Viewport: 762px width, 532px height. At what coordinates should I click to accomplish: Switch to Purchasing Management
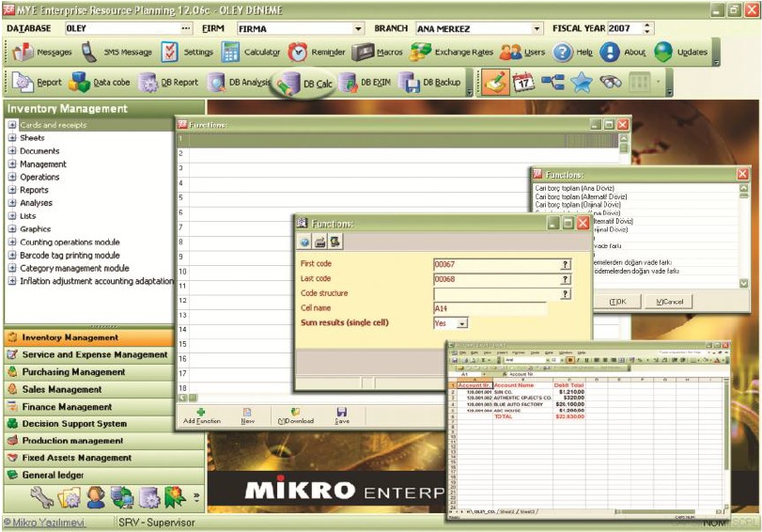click(x=89, y=372)
